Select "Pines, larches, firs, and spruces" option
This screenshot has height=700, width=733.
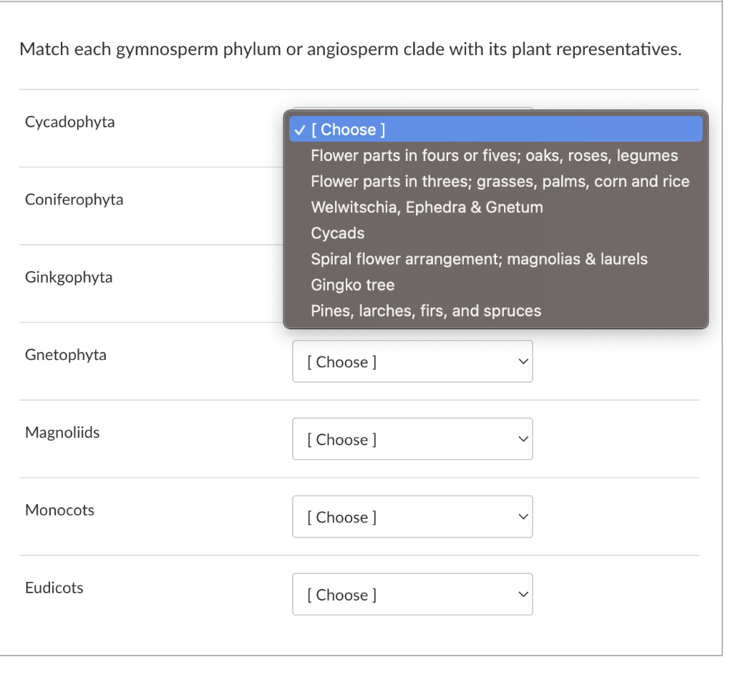(425, 310)
